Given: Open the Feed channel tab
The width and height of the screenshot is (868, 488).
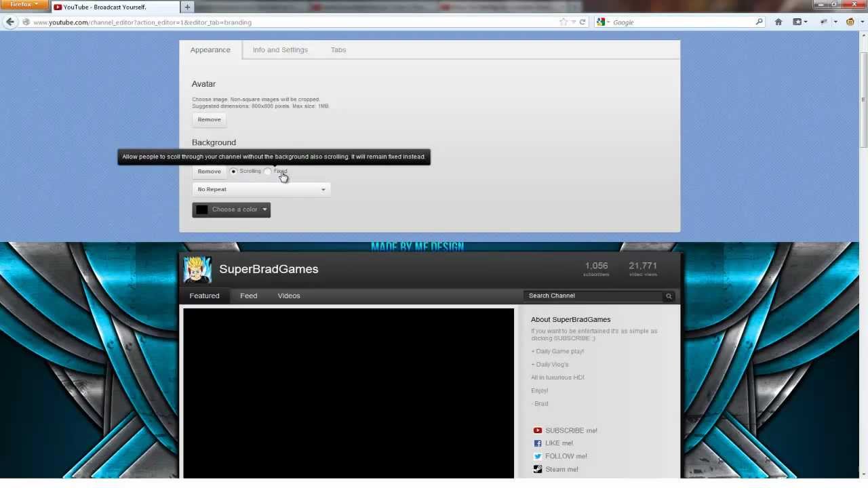Looking at the screenshot, I should click(x=248, y=296).
